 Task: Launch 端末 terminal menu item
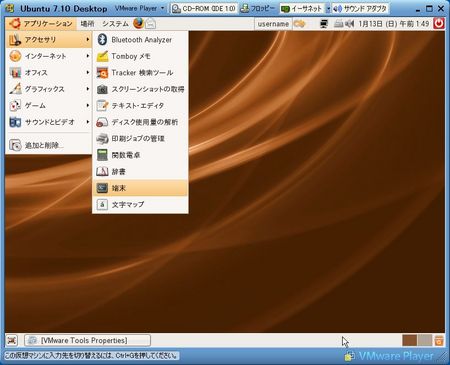point(140,188)
